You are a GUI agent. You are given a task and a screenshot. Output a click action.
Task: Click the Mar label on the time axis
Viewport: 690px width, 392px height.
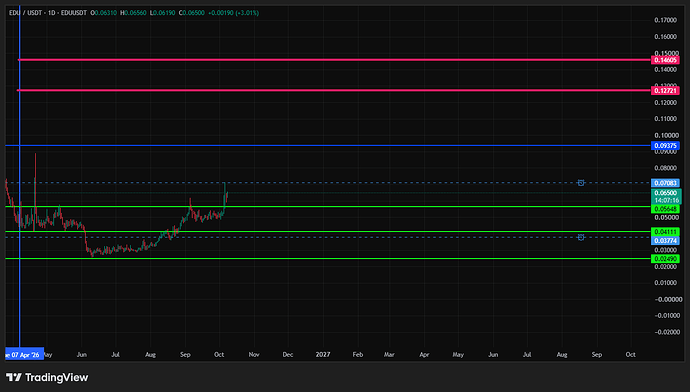tap(389, 355)
